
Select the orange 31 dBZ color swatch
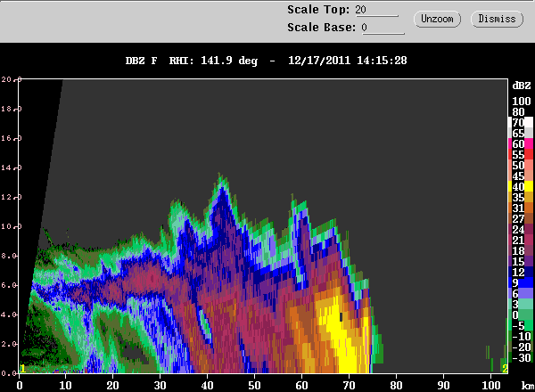coord(529,208)
